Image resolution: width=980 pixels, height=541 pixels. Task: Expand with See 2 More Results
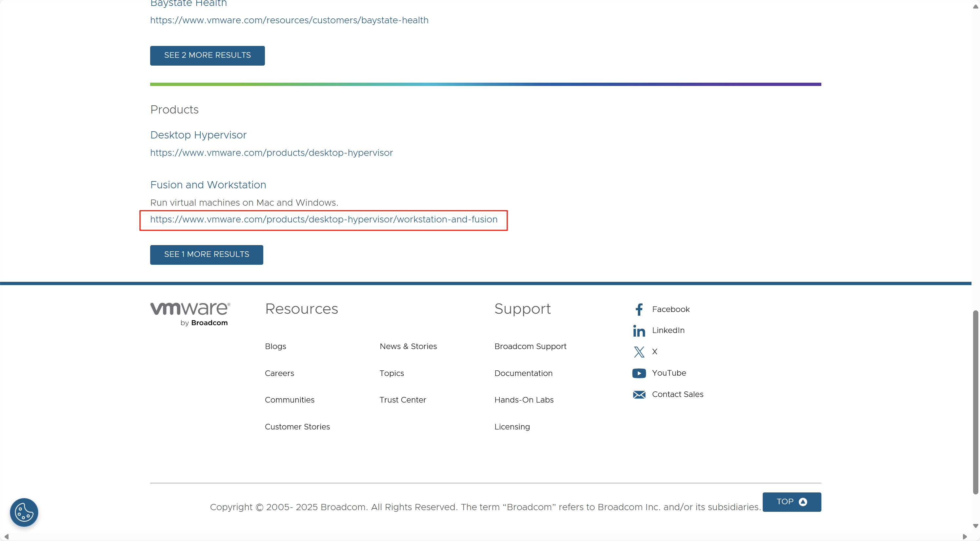(207, 55)
